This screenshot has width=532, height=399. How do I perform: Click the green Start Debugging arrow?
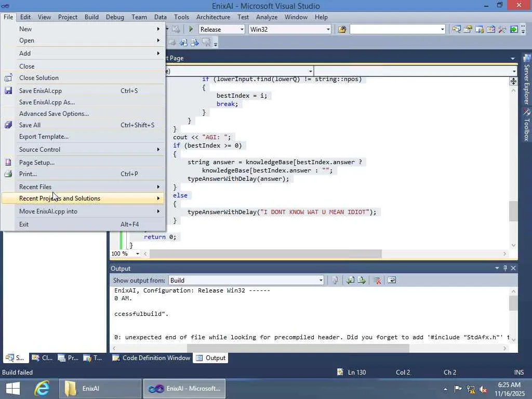click(x=191, y=30)
